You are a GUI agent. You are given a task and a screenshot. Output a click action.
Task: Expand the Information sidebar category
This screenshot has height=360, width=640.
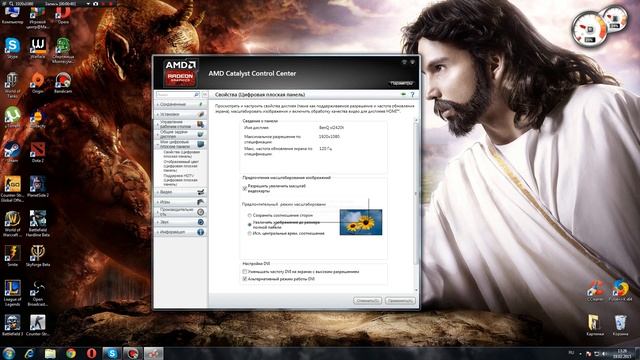pos(180,232)
